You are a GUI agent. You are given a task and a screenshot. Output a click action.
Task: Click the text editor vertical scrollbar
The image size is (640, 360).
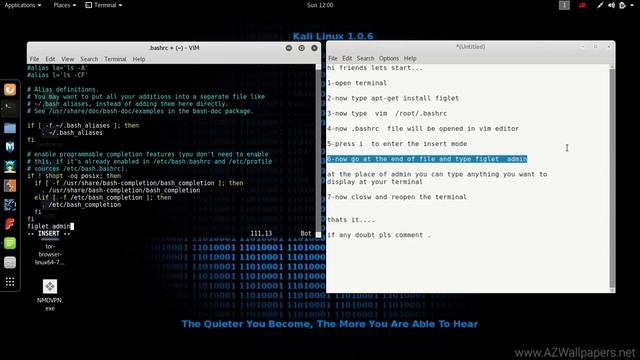612,178
